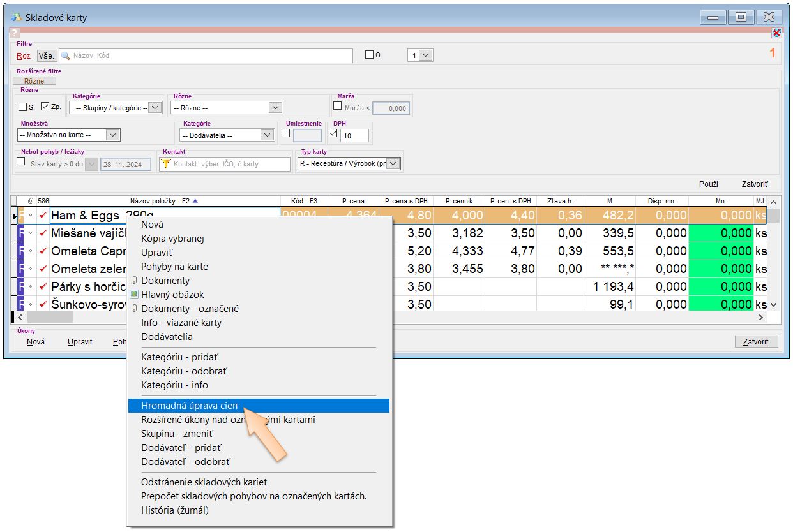Expand the Množstvo na karte dropdown

coord(112,135)
